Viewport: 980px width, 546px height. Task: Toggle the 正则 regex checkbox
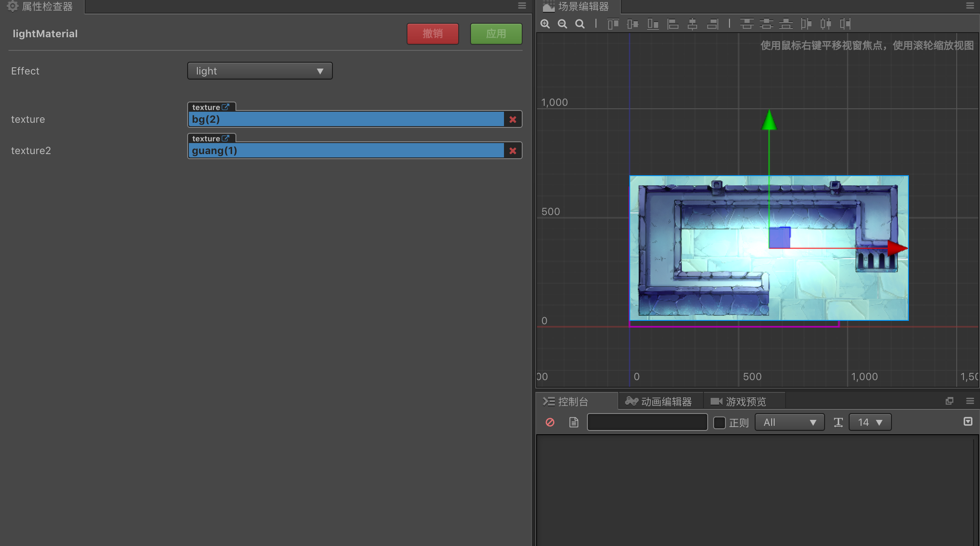pos(719,422)
